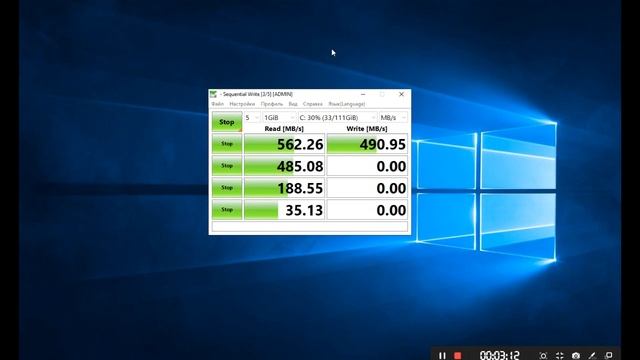Open the MB/s unit dropdown

pyautogui.click(x=393, y=118)
